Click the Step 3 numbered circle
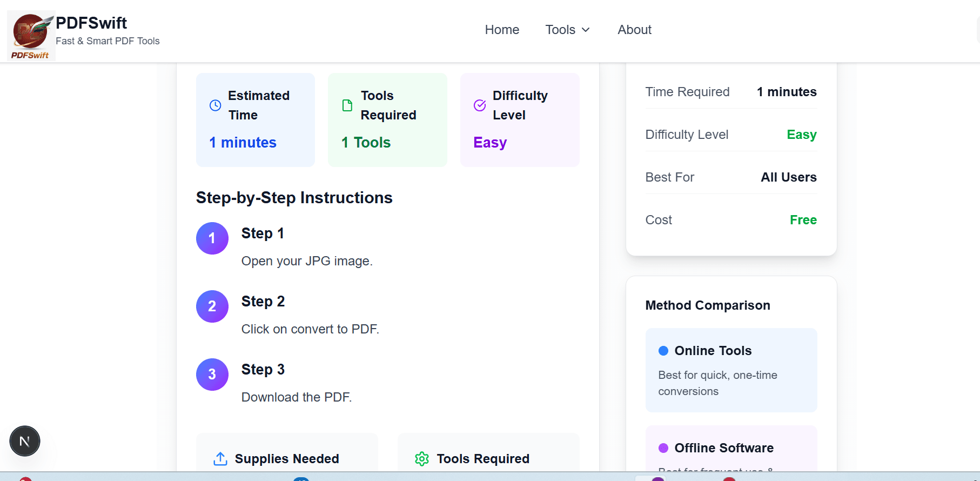The width and height of the screenshot is (980, 481). pyautogui.click(x=212, y=375)
